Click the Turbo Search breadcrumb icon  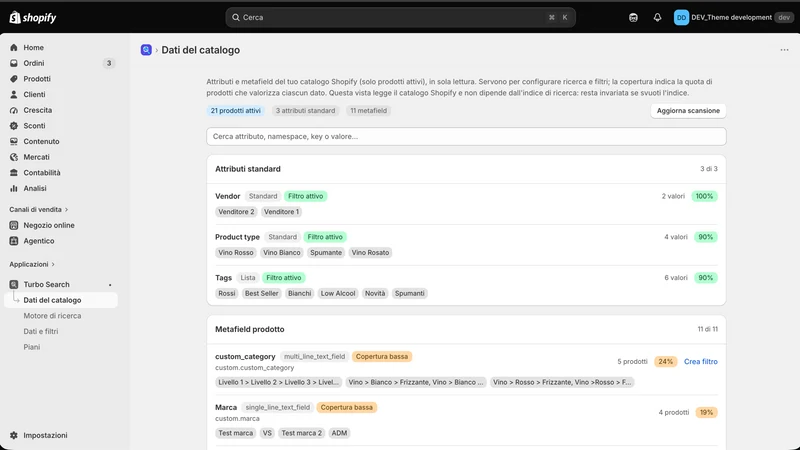click(x=146, y=50)
